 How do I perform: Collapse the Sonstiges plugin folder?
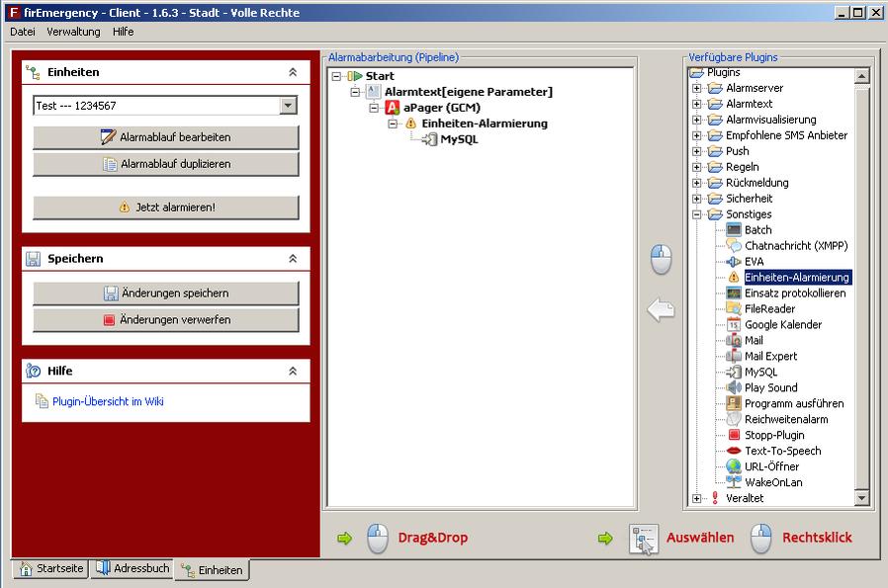(697, 214)
